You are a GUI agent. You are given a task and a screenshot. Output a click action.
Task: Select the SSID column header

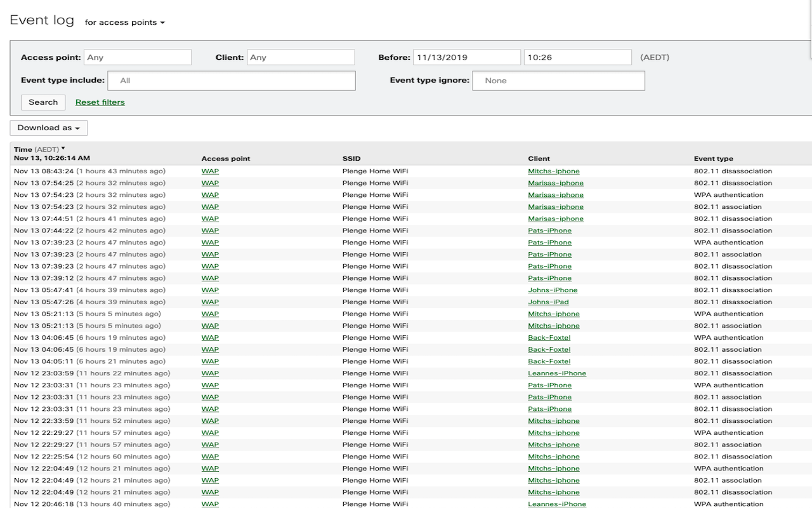point(351,159)
